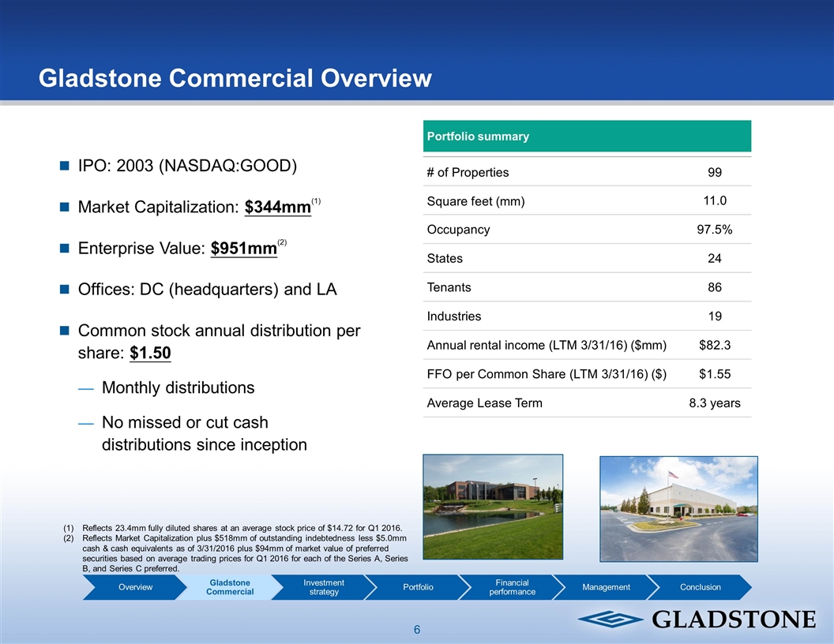Image resolution: width=834 pixels, height=644 pixels.
Task: Click the underlined $951mm enterprise value
Action: 244,249
